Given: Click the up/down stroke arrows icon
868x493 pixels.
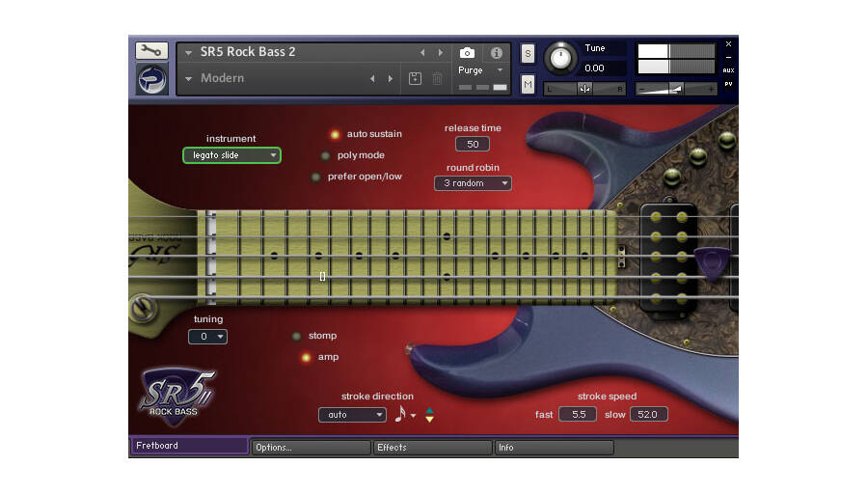Looking at the screenshot, I should coord(429,415).
